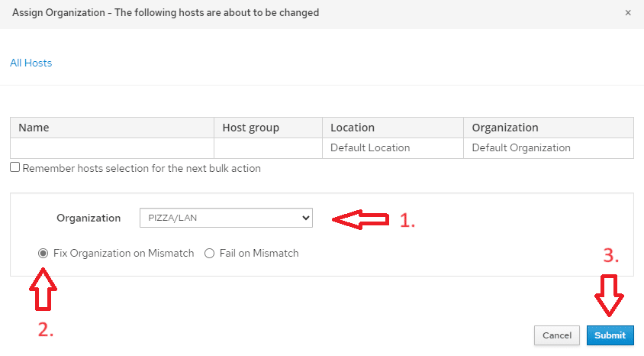Close the Assign Organization dialog
Image resolution: width=644 pixels, height=356 pixels.
627,13
